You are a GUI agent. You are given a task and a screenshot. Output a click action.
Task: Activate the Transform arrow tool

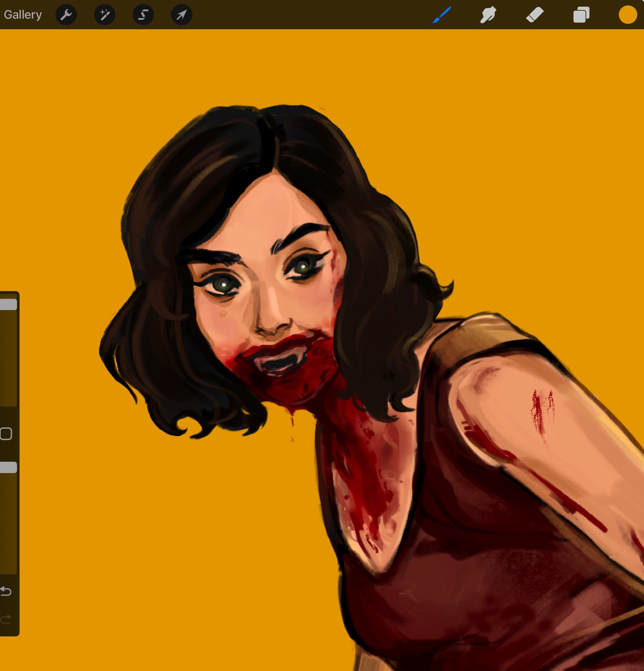[x=182, y=15]
